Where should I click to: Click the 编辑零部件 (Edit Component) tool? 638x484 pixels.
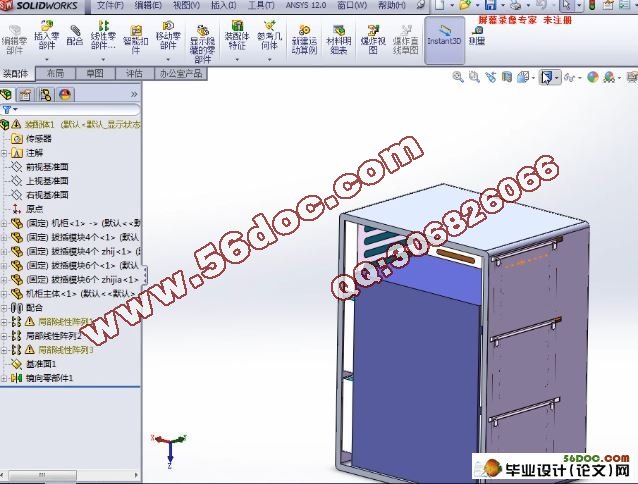15,40
